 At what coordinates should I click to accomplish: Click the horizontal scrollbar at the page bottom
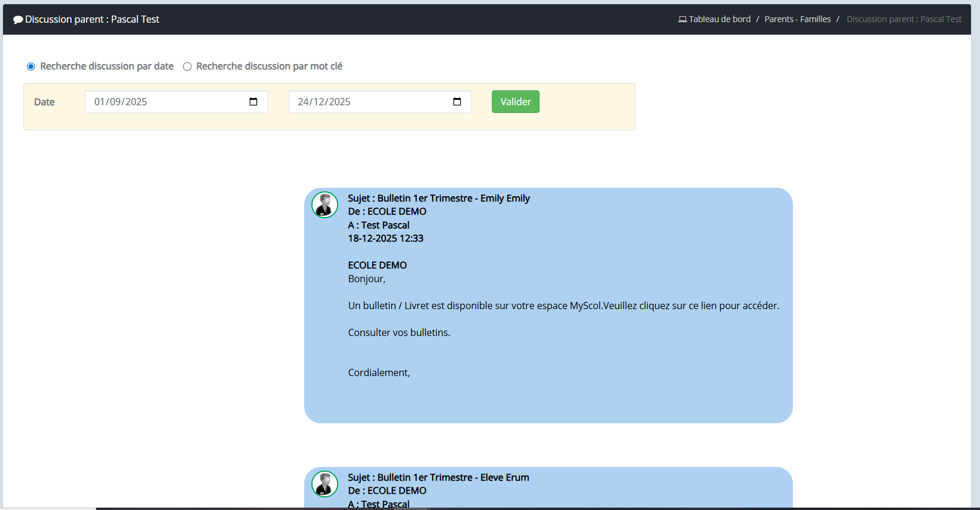pyautogui.click(x=262, y=508)
